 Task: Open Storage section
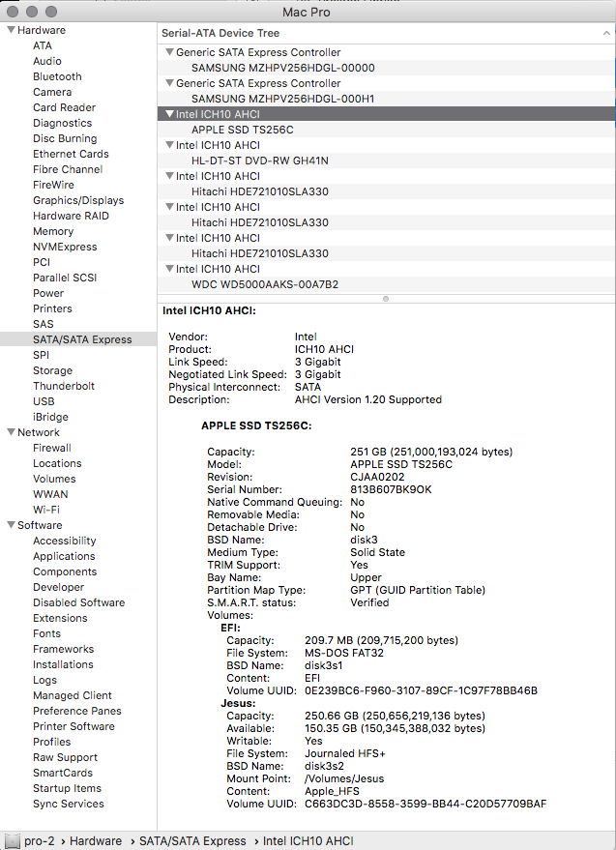(x=52, y=370)
